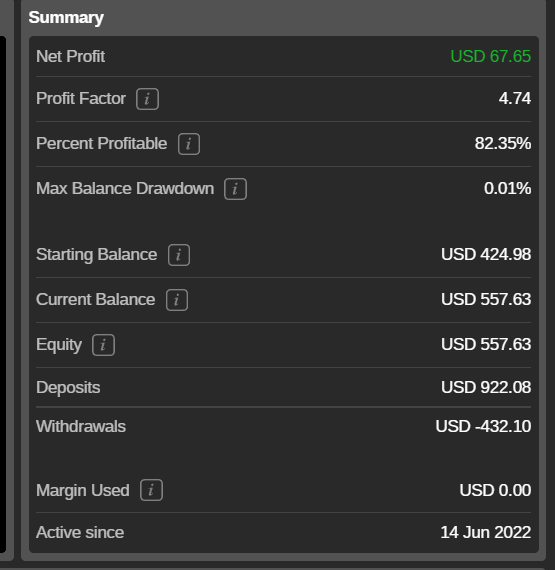Click the Active since date 14 Jun 2022
The width and height of the screenshot is (555, 570).
pyautogui.click(x=486, y=532)
